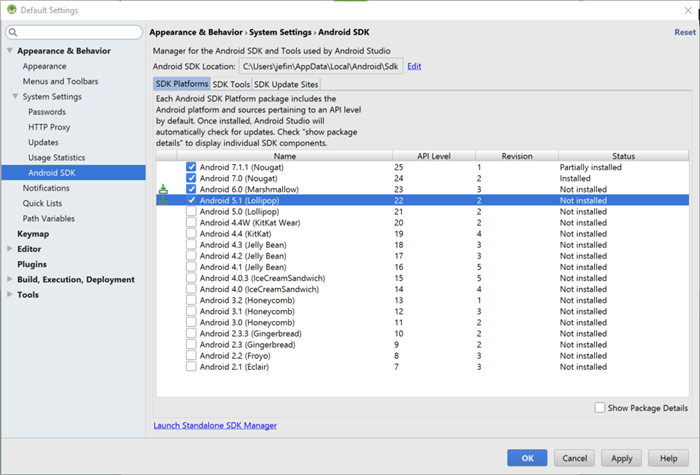Screen dimensions: 700x475
Task: Check Android 2.3.3 (Gingerbread) checkbox
Action: coord(191,333)
